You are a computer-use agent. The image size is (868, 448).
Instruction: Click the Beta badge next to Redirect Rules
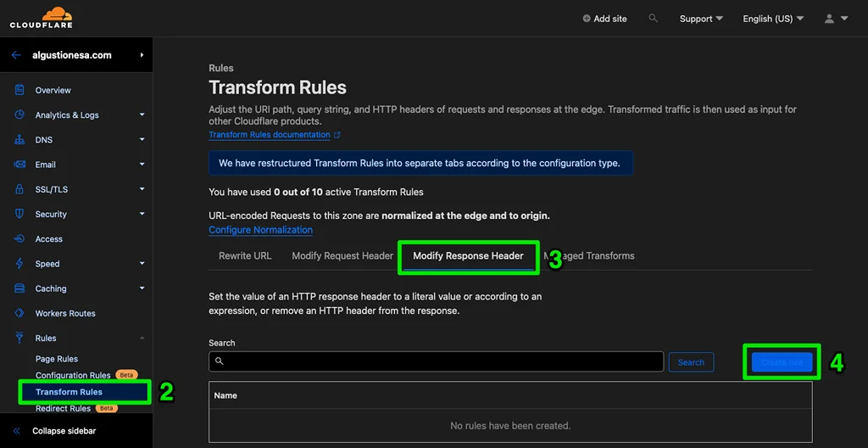point(107,408)
